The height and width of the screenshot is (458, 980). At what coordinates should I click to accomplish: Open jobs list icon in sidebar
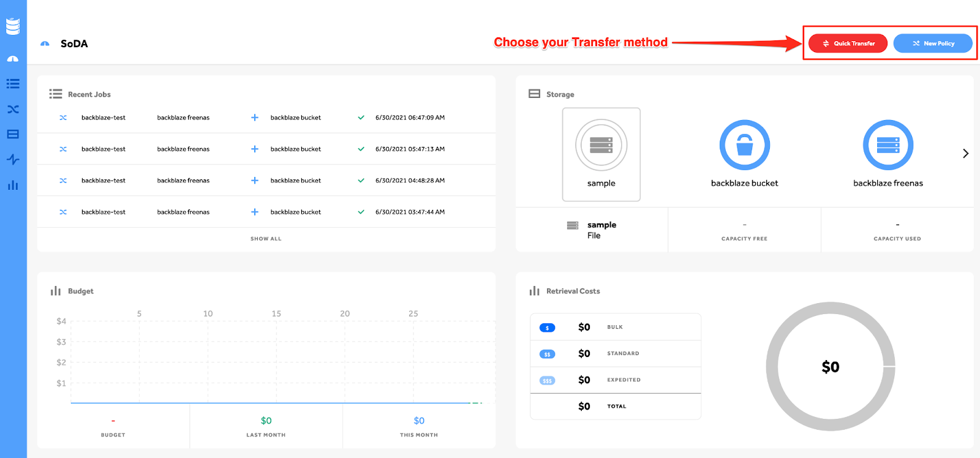13,84
